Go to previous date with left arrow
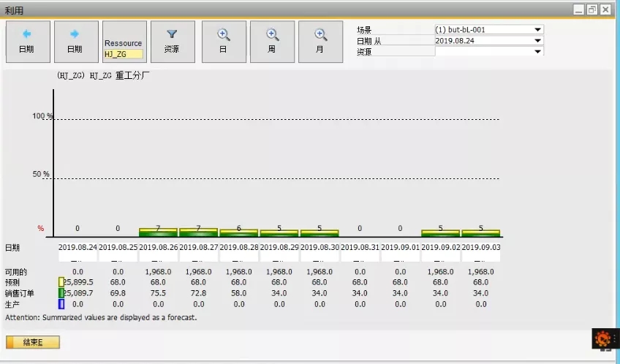 [28, 42]
